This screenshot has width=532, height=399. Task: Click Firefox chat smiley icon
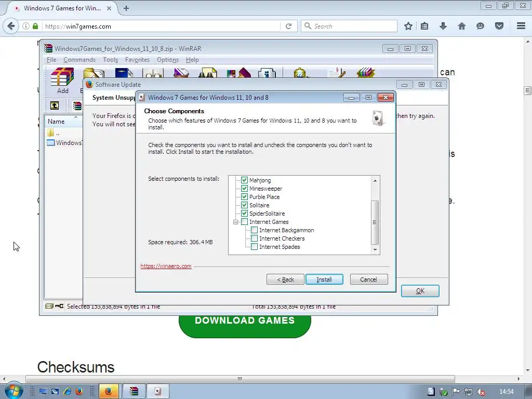click(x=480, y=26)
